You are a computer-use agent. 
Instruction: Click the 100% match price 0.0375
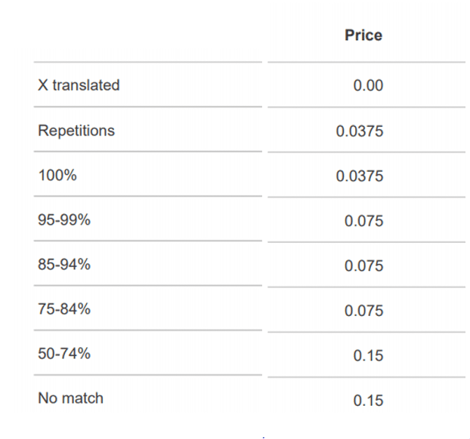359,176
